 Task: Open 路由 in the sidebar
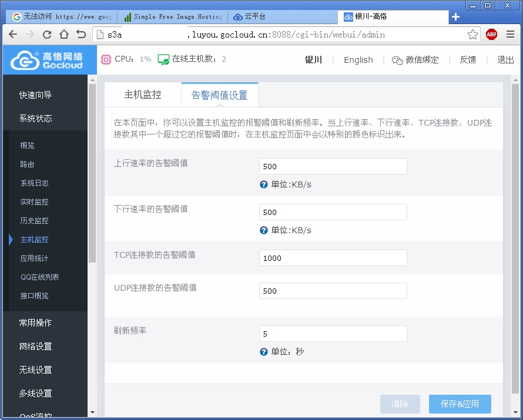pyautogui.click(x=28, y=164)
